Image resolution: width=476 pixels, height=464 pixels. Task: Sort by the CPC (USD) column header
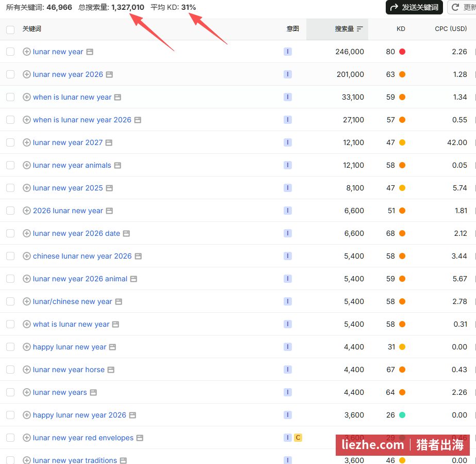click(x=451, y=29)
